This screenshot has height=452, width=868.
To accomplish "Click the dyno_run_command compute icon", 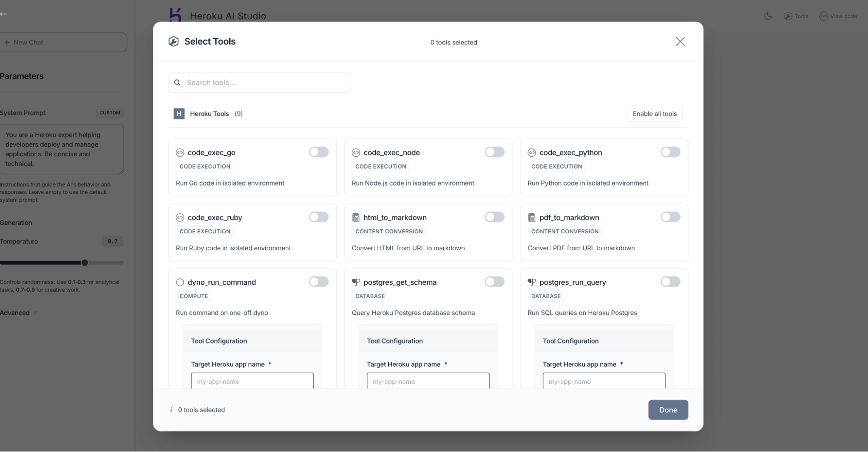I will point(180,282).
